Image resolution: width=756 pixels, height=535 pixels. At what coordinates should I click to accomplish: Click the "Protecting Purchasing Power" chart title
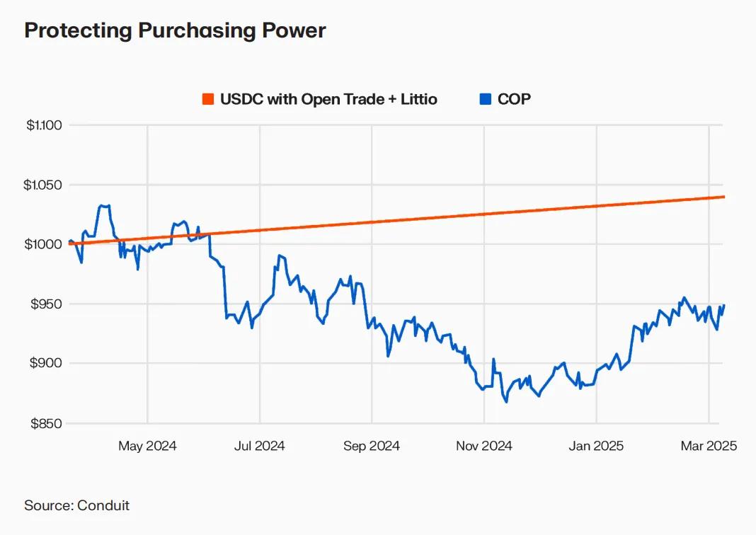(x=175, y=31)
